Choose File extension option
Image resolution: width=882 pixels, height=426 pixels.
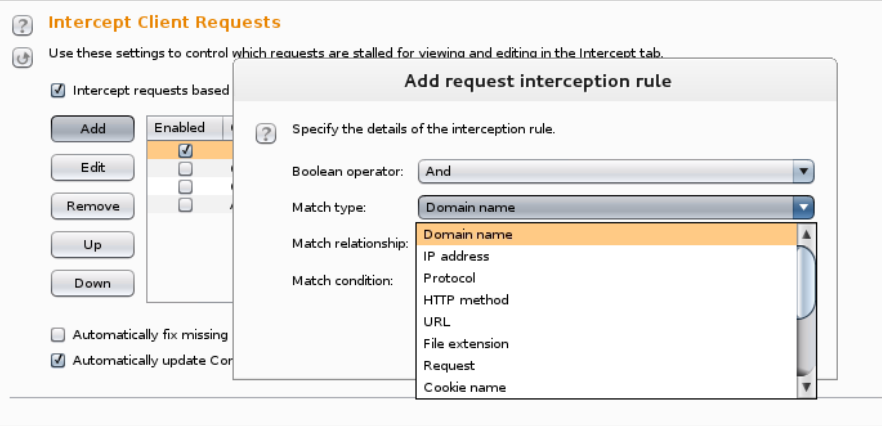465,344
